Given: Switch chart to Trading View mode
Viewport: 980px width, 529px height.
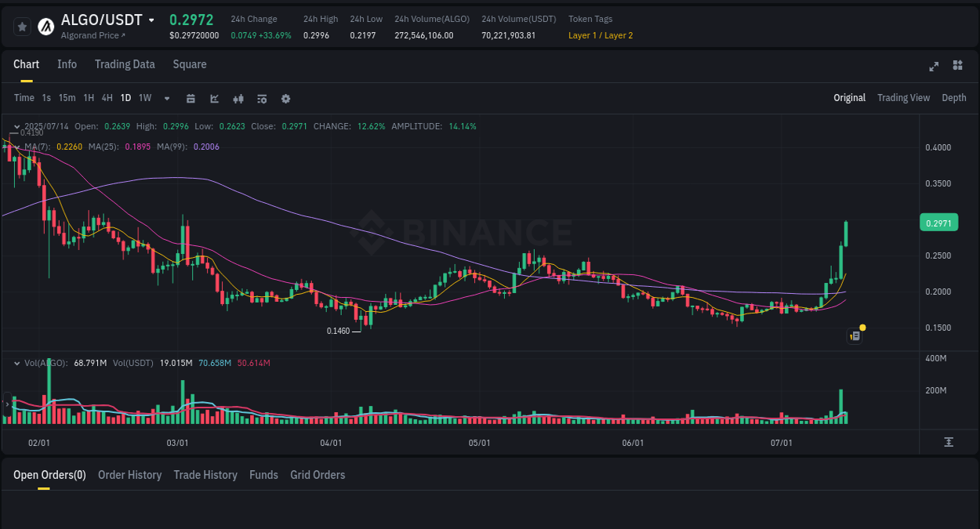Looking at the screenshot, I should click(x=903, y=98).
